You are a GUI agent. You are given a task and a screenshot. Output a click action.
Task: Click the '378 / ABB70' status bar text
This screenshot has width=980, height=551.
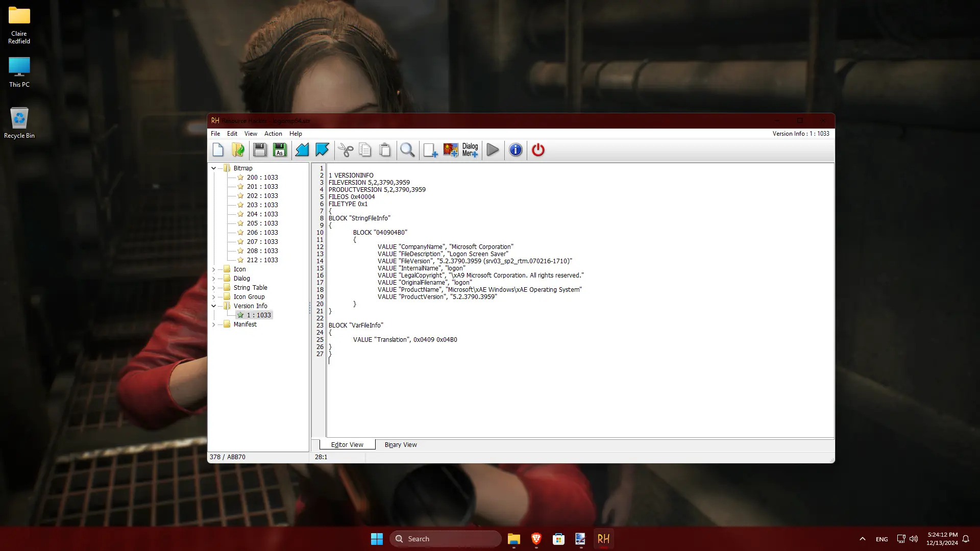pos(228,457)
